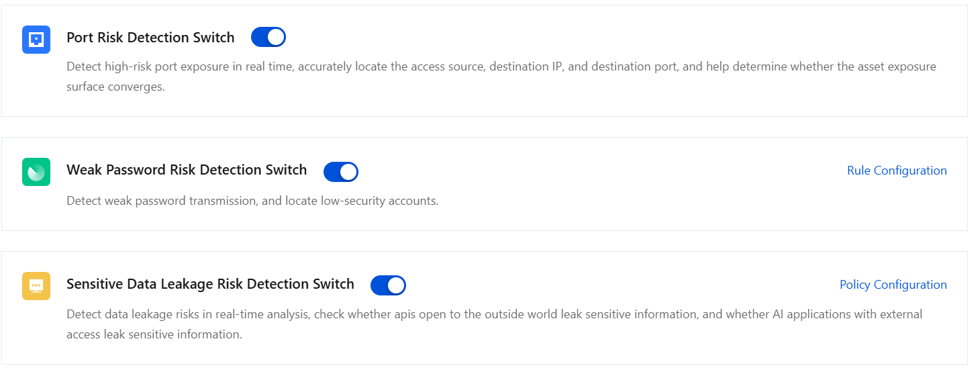980x374 pixels.
Task: Click the Port Risk Detection Switch heading
Action: (x=150, y=38)
